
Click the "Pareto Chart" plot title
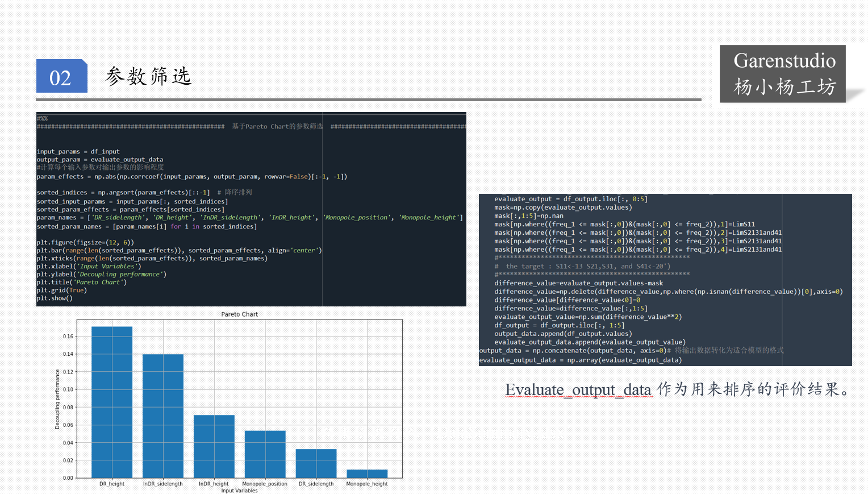(240, 314)
